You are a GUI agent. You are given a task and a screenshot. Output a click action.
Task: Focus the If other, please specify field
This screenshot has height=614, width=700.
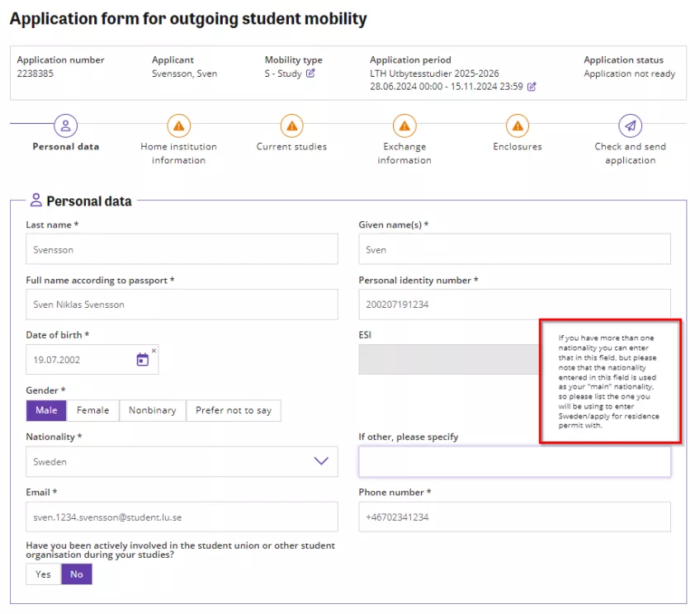click(x=514, y=462)
